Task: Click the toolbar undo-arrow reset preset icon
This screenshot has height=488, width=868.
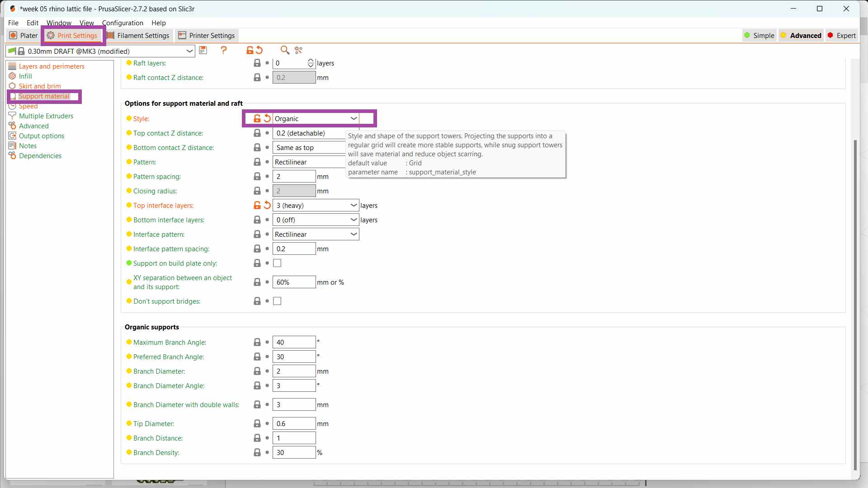Action: [x=259, y=50]
